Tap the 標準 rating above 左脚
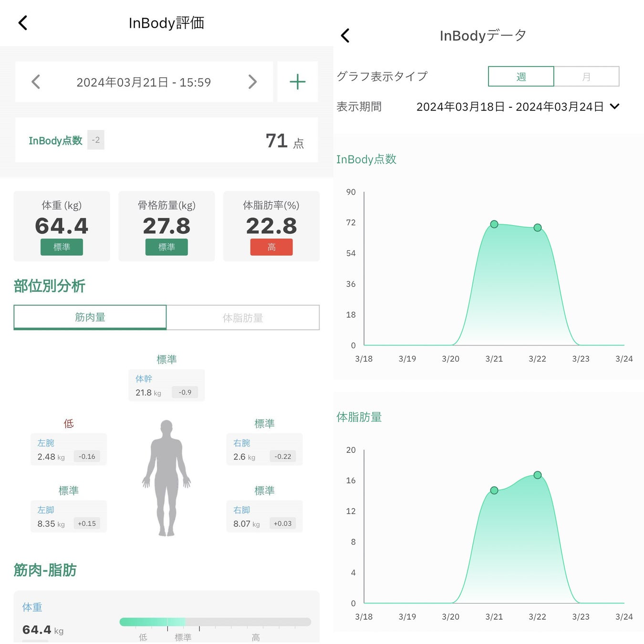644x644 pixels. pyautogui.click(x=69, y=490)
